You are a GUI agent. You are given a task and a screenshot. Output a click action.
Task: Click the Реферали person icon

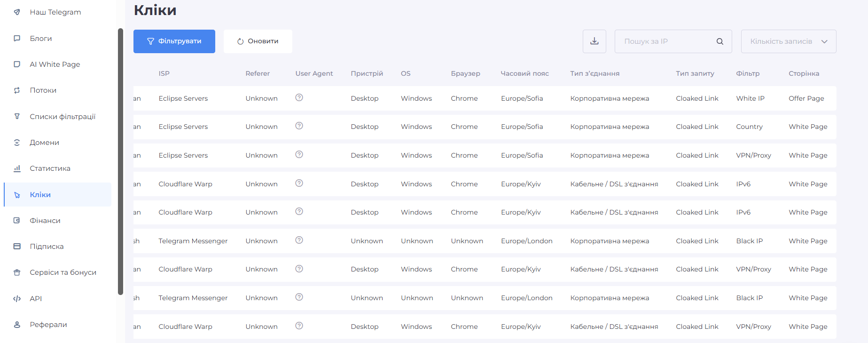pyautogui.click(x=17, y=325)
